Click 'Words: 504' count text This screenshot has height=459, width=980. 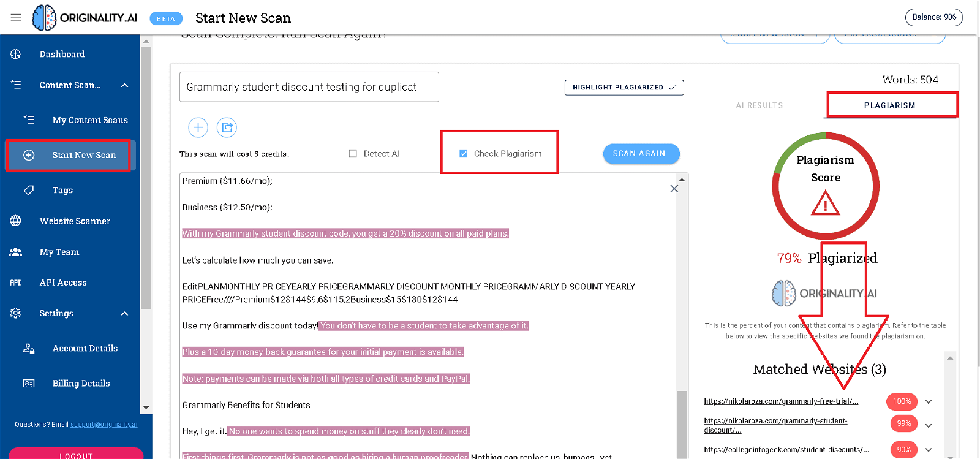[x=910, y=80]
